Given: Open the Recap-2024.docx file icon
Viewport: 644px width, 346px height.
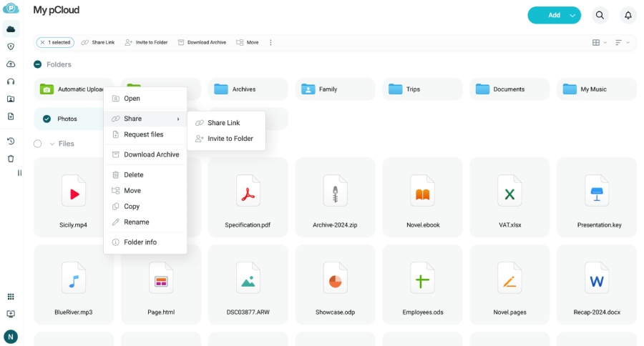Looking at the screenshot, I should click(597, 278).
